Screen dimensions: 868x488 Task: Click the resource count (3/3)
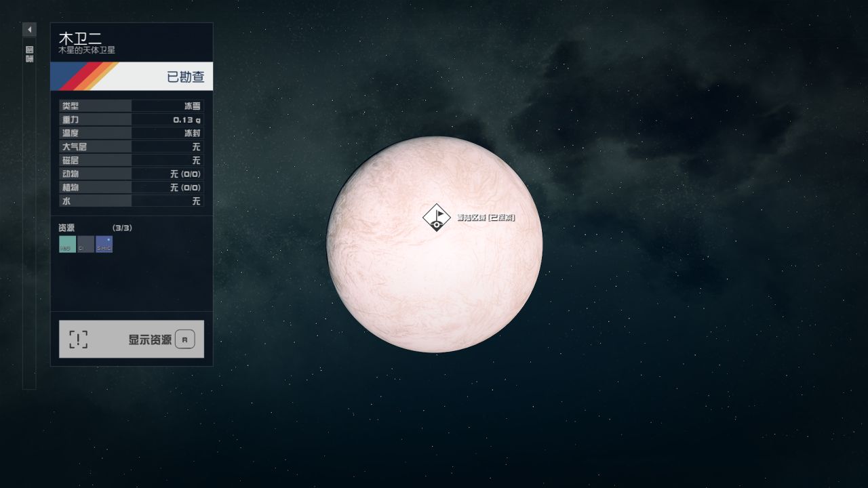(x=122, y=228)
